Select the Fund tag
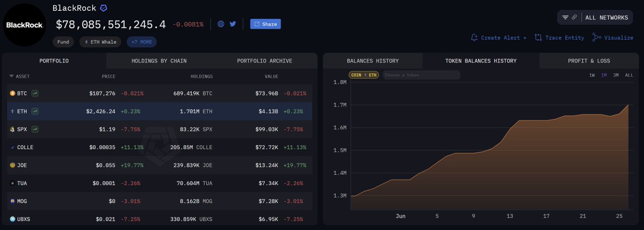This screenshot has width=644, height=230. (x=64, y=42)
